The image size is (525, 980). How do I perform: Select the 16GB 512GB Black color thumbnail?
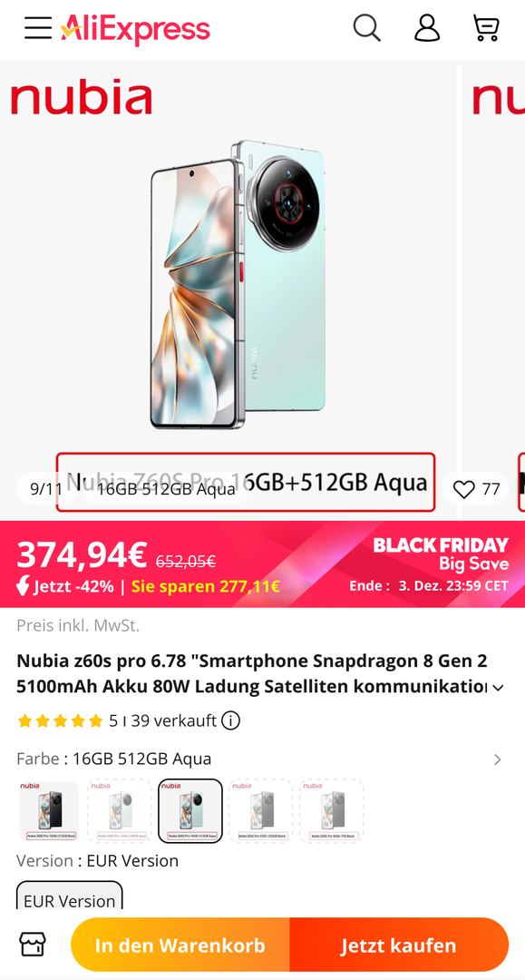pos(49,810)
